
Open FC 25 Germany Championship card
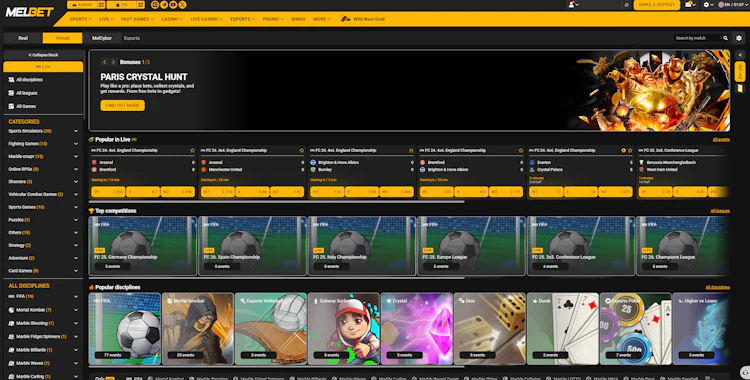click(x=143, y=246)
